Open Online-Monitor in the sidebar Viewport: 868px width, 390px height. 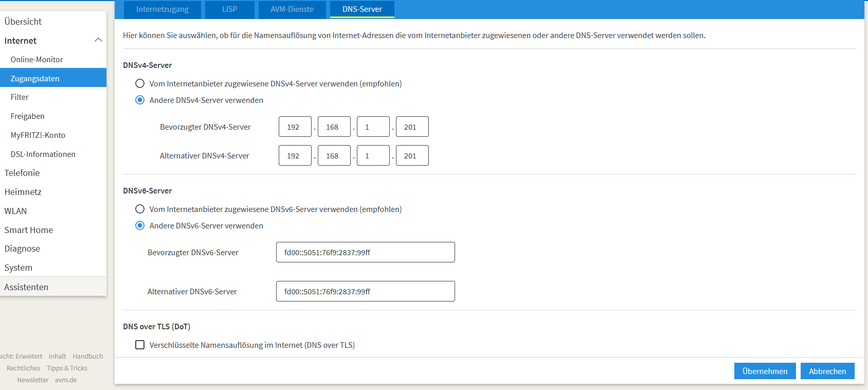tap(37, 60)
